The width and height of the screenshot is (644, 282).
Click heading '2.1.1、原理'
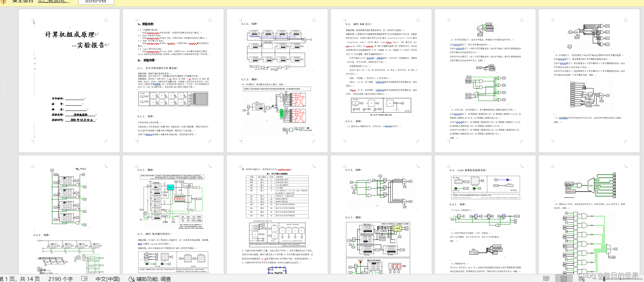(x=146, y=116)
